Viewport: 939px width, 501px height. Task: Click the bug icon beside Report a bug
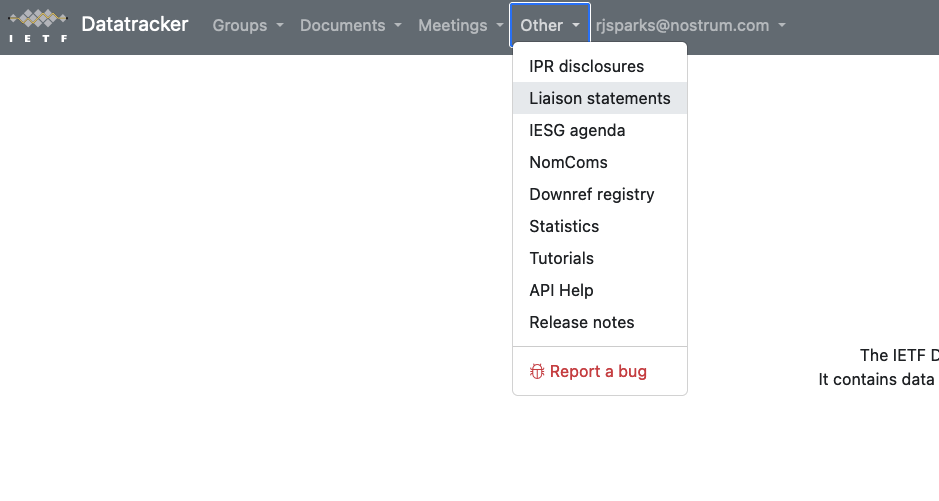[x=537, y=372]
